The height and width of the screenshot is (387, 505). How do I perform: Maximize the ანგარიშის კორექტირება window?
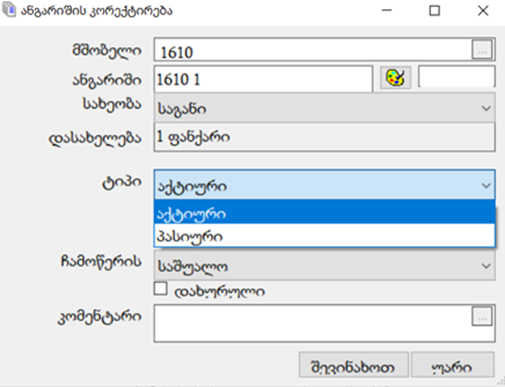pos(434,10)
